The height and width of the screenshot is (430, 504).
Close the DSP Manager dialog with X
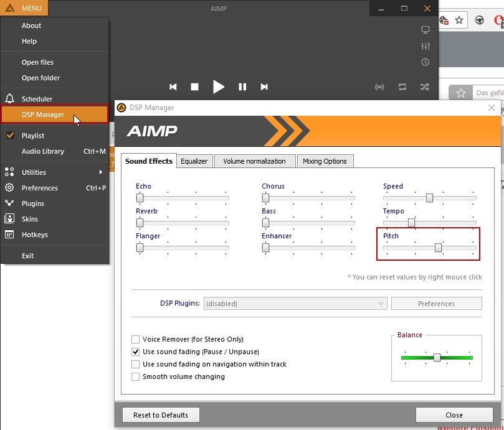(x=491, y=108)
